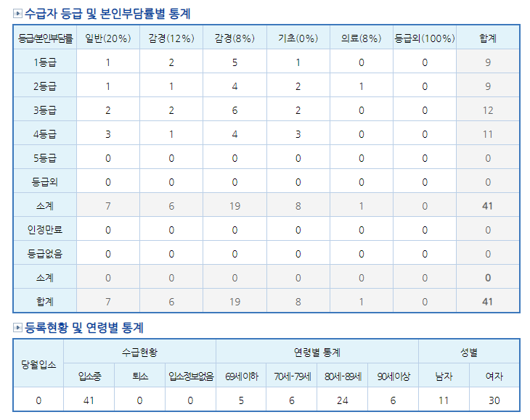530x420 pixels.
Task: Click value 19 in bottom 합계 row
Action: [235, 302]
